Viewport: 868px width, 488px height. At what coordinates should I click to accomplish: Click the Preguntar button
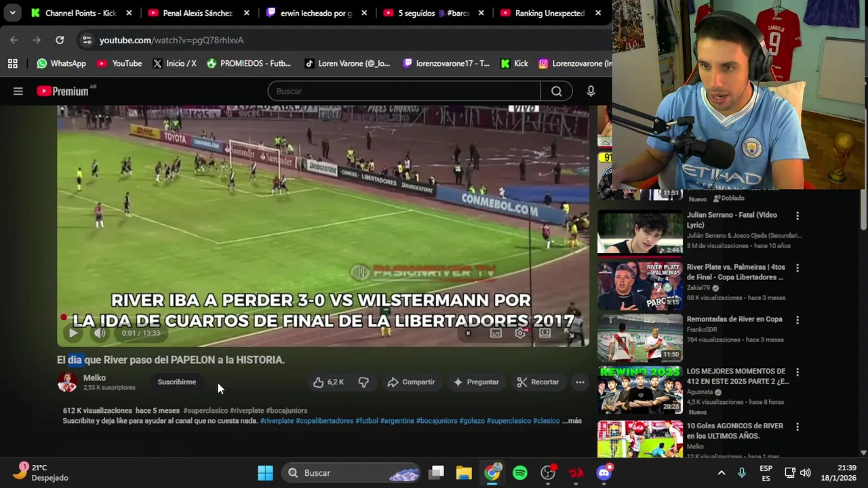(475, 382)
